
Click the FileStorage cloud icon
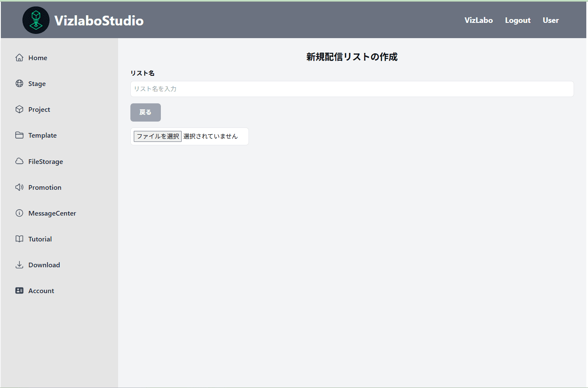pyautogui.click(x=19, y=161)
